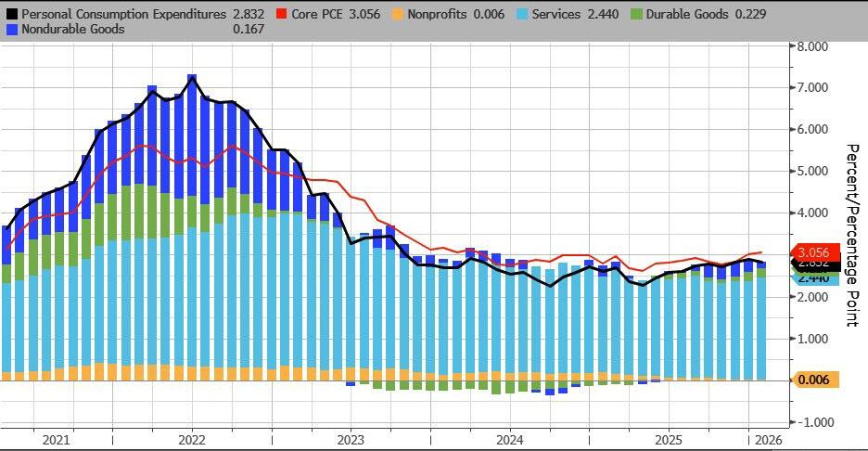868x451 pixels.
Task: Click the black Personal Consumption Expenditures legend swatch
Action: tap(10, 15)
